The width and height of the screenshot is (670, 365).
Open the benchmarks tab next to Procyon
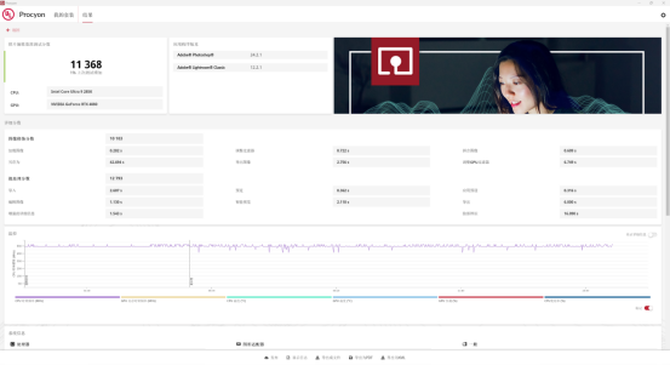[x=64, y=15]
